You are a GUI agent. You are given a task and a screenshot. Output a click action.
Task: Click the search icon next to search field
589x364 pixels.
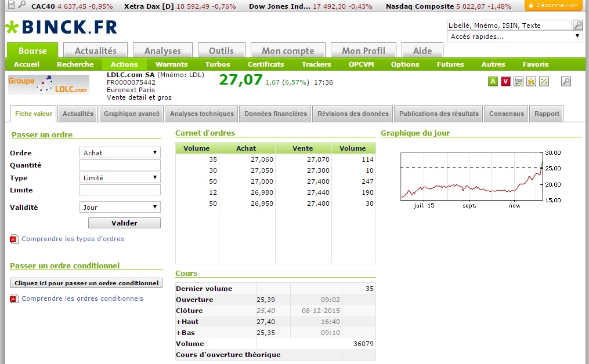577,25
